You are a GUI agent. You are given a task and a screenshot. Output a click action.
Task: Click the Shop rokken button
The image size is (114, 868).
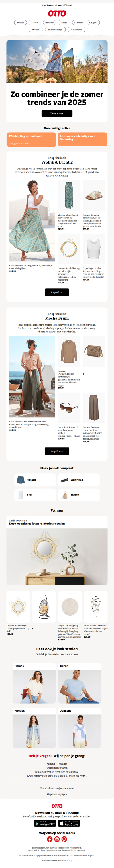[57, 292]
